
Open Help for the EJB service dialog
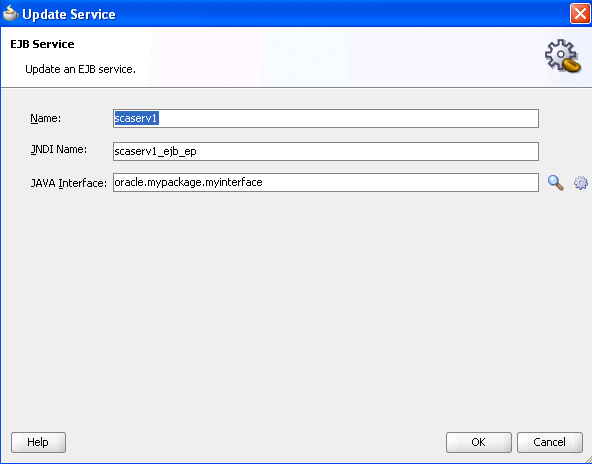(39, 442)
